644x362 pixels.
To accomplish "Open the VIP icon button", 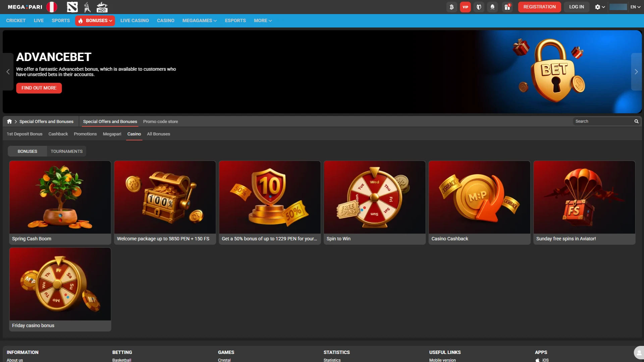I will click(x=465, y=7).
